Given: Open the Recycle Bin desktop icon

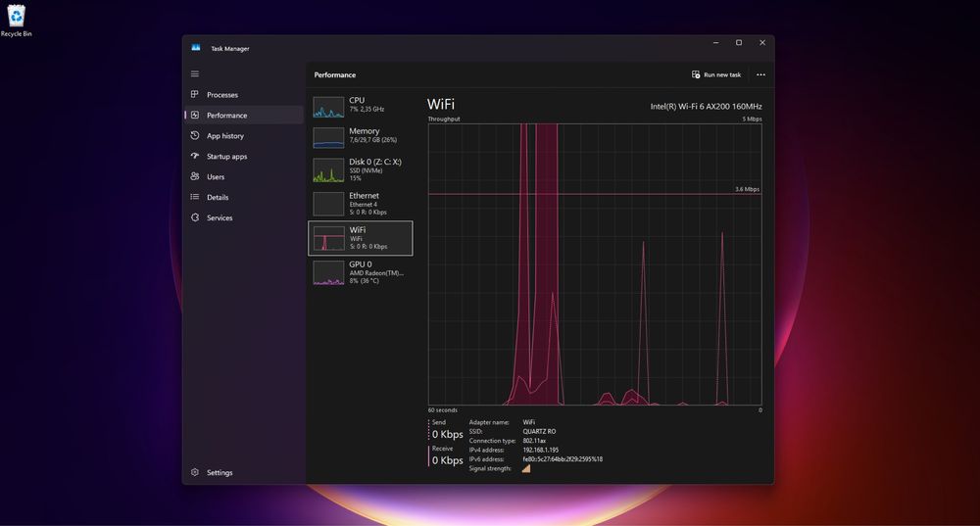Looking at the screenshot, I should [x=16, y=21].
